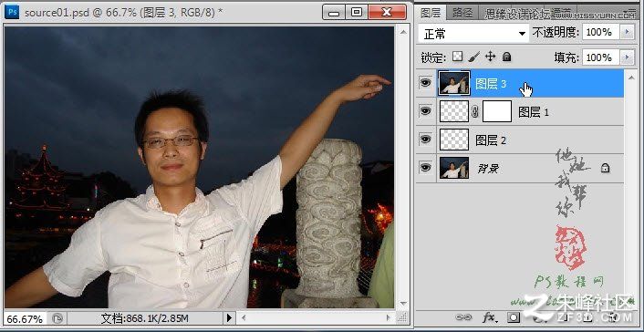Hide the 图层 3 layer
Viewport: 644px width, 332px height.
pyautogui.click(x=425, y=83)
